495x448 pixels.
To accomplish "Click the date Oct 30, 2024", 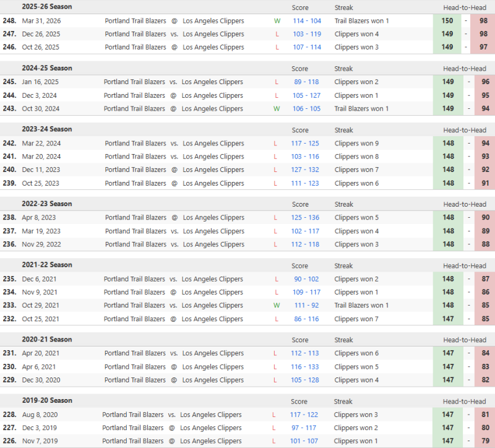I will (40, 109).
